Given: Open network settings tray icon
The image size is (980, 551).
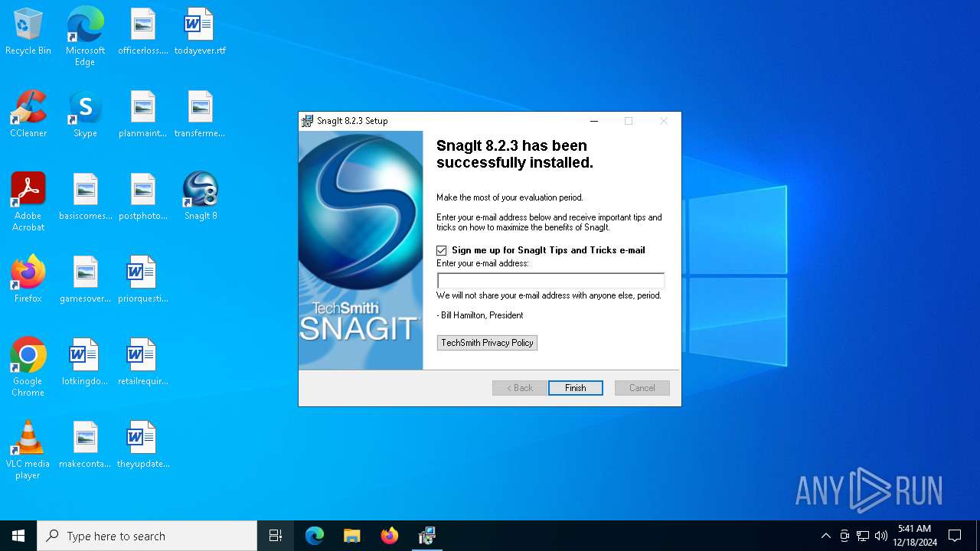Looking at the screenshot, I should pos(863,536).
